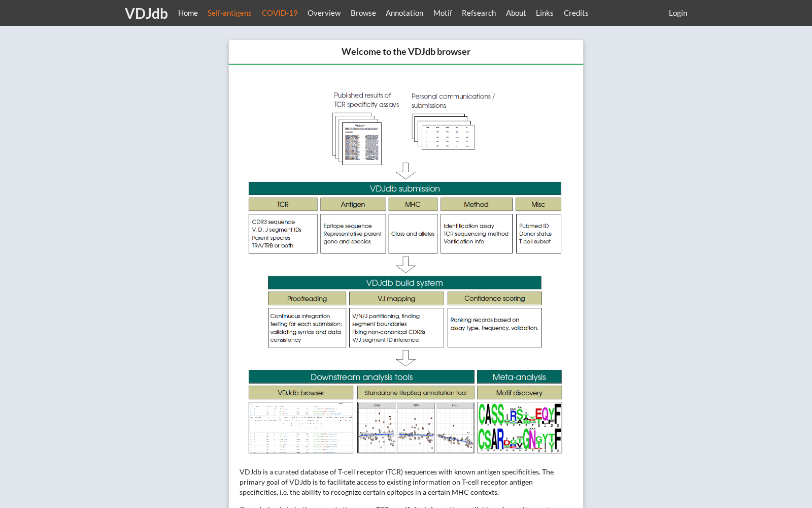Click the published papers document icon
The image size is (812, 508).
coord(357,139)
